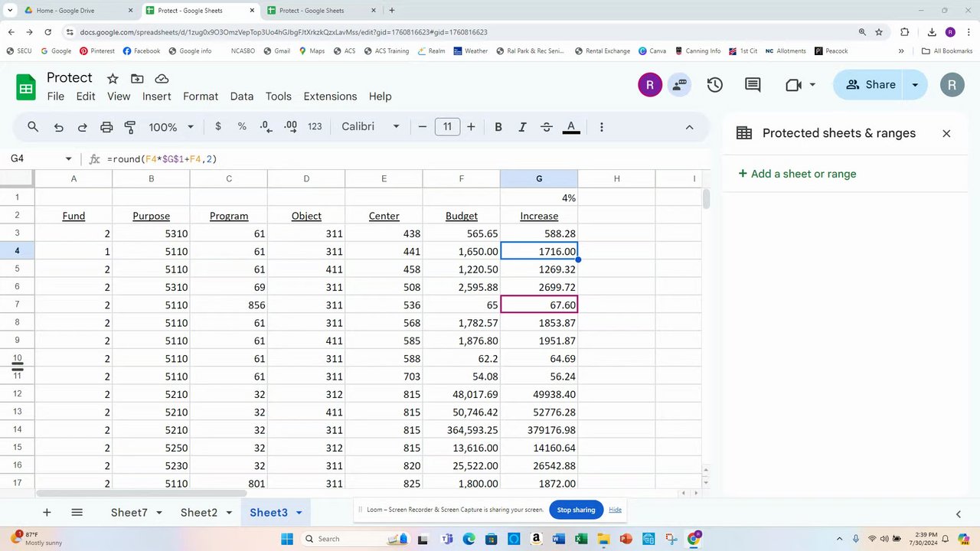Open version history clock icon
The height and width of the screenshot is (551, 980).
tap(714, 85)
